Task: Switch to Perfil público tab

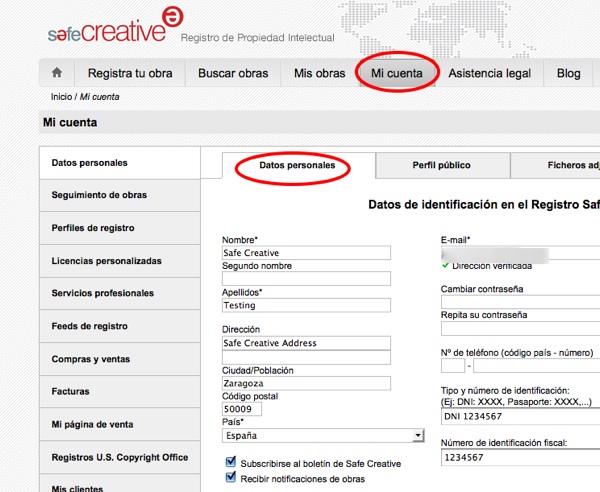Action: [441, 165]
